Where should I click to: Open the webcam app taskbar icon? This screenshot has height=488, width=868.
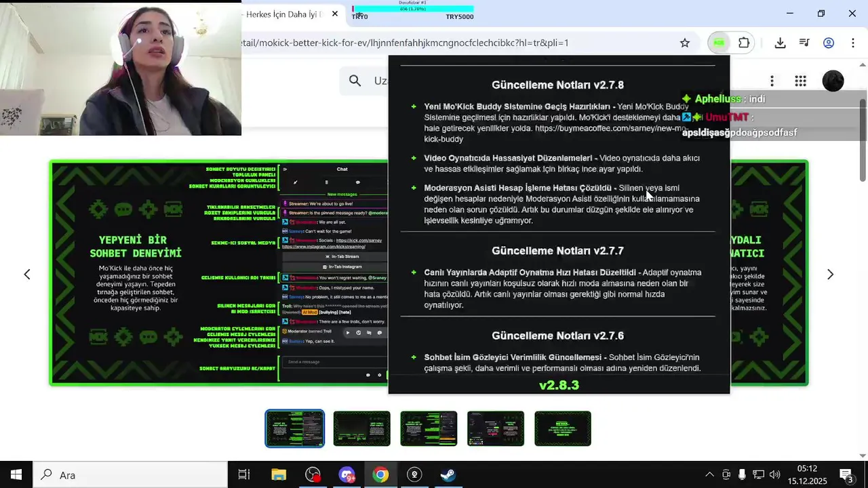click(414, 474)
